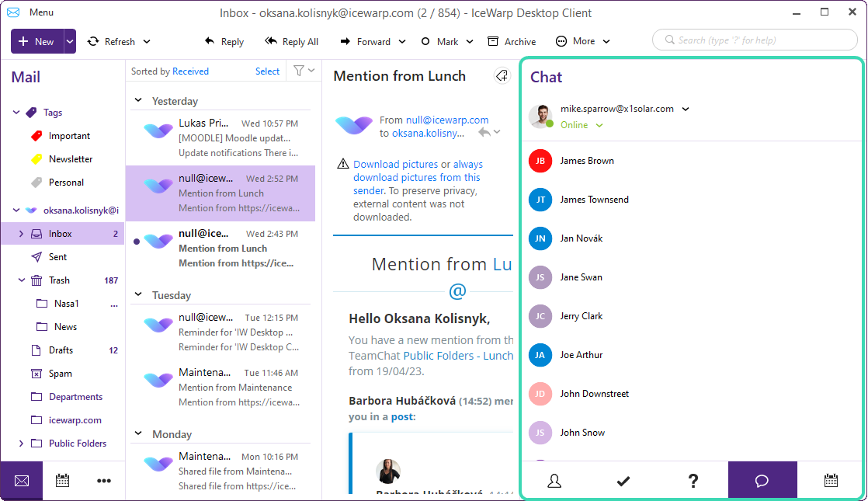This screenshot has height=501, width=868.
Task: Click the three dots more views icon
Action: (x=104, y=481)
